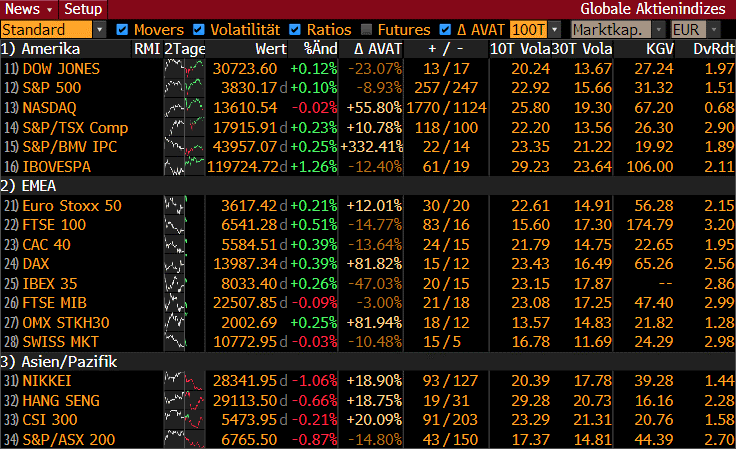Toggle the Volatilität checkbox
Screen dimensions: 736x449
coord(199,30)
